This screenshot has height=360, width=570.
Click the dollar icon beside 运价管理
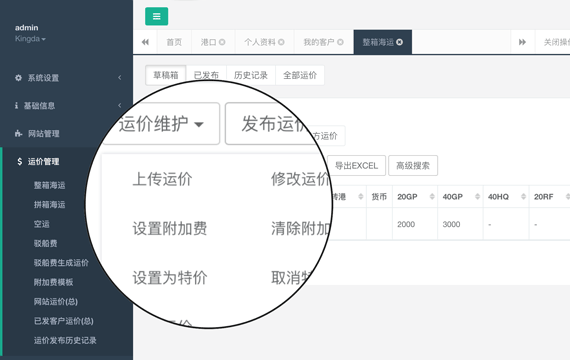pyautogui.click(x=20, y=161)
